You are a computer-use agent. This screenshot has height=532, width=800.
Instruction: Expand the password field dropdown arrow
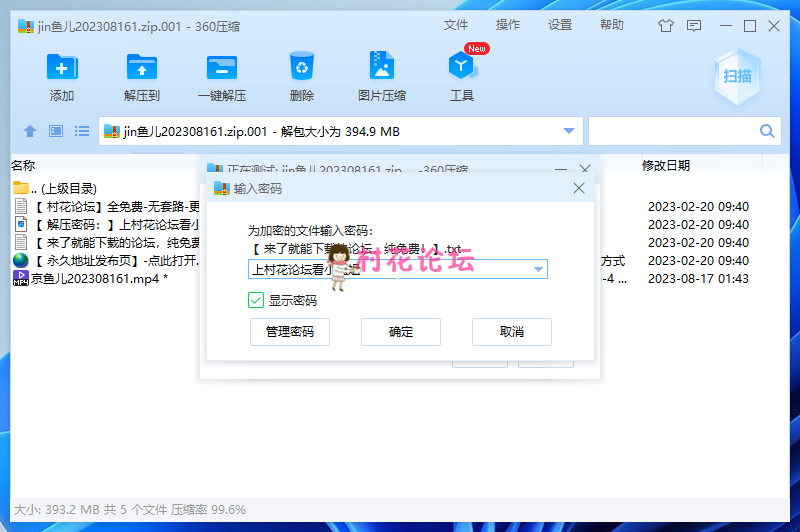click(x=538, y=269)
